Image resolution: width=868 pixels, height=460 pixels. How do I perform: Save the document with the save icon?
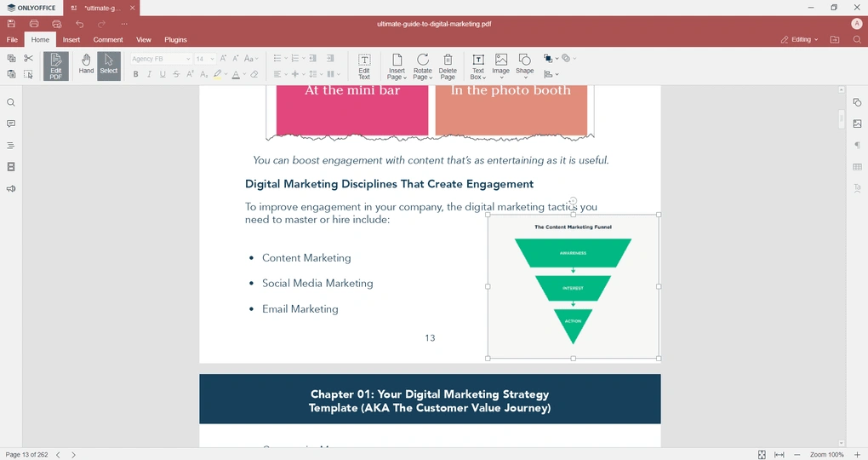coord(11,24)
